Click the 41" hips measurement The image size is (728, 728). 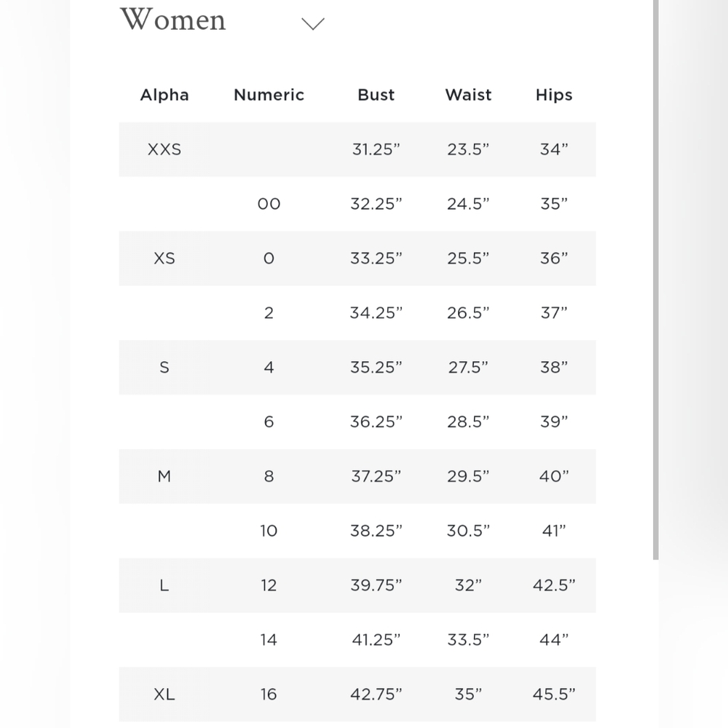[554, 531]
